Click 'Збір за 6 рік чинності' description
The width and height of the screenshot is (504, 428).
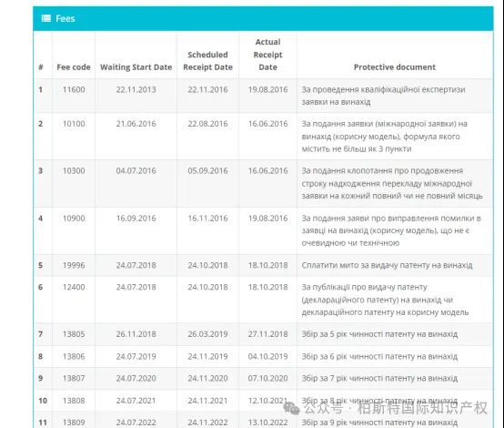379,357
